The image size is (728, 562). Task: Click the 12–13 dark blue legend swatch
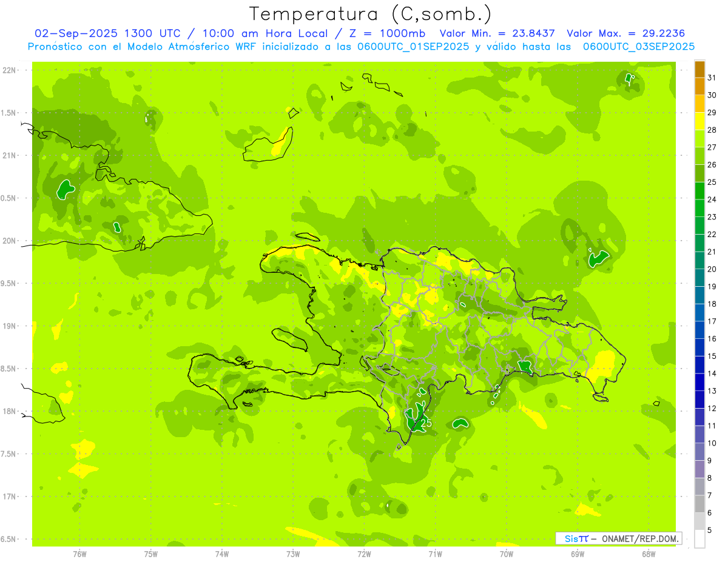pyautogui.click(x=699, y=400)
